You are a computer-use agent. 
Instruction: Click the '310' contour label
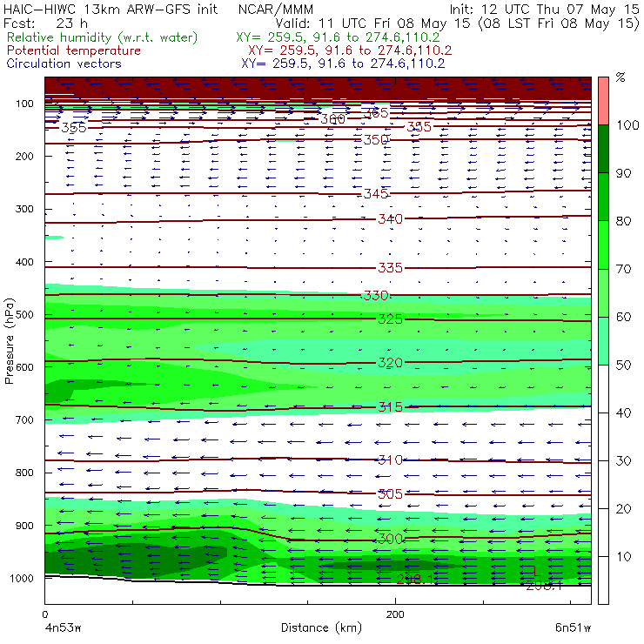click(x=390, y=460)
